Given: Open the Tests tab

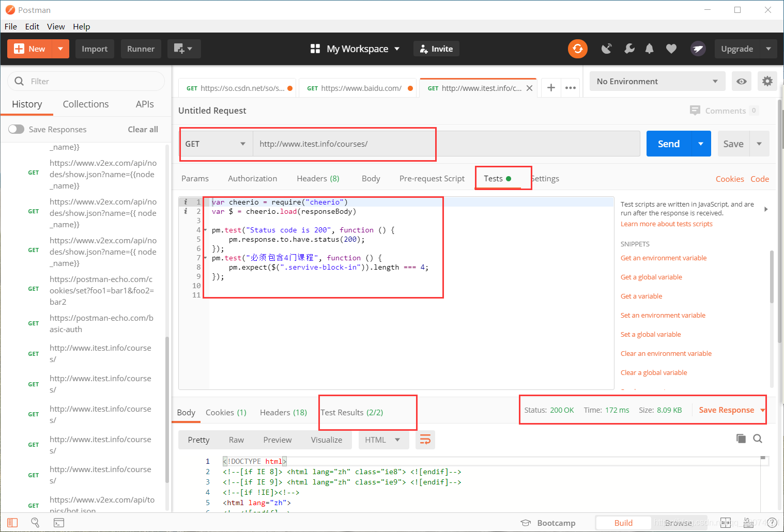Looking at the screenshot, I should [498, 178].
